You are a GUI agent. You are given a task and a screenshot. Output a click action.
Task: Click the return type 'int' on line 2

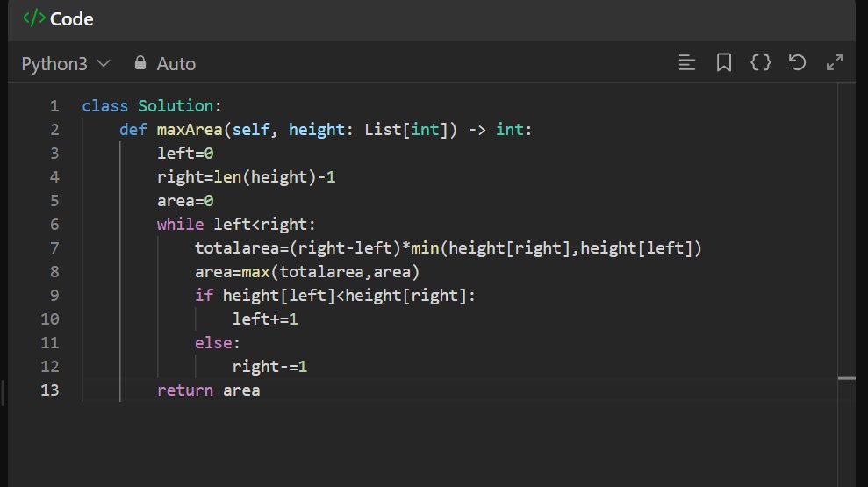tap(509, 130)
